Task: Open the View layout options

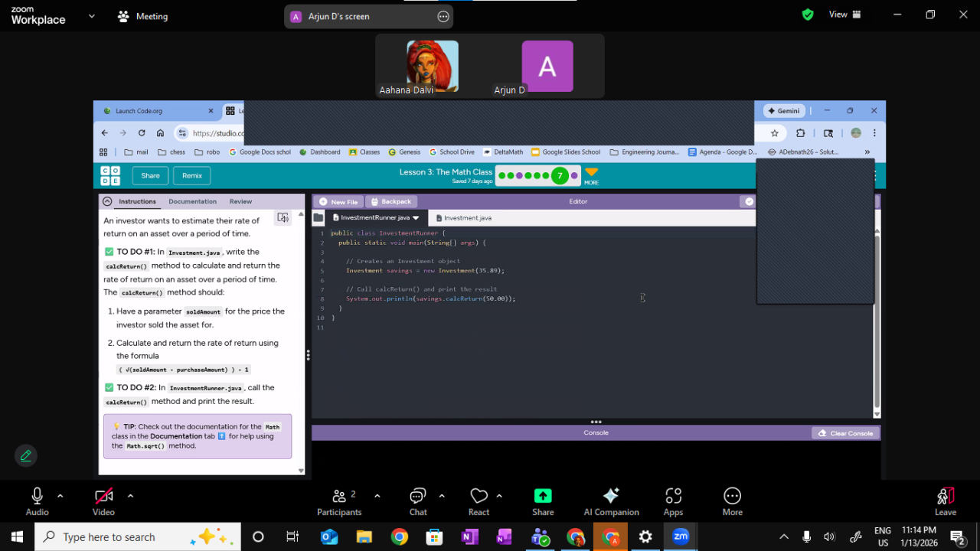Action: [x=844, y=15]
